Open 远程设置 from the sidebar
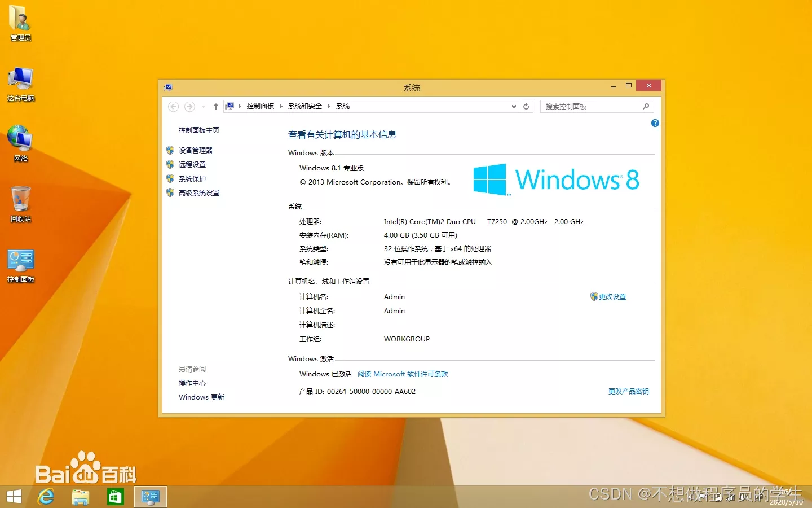This screenshot has width=812, height=508. pos(192,164)
